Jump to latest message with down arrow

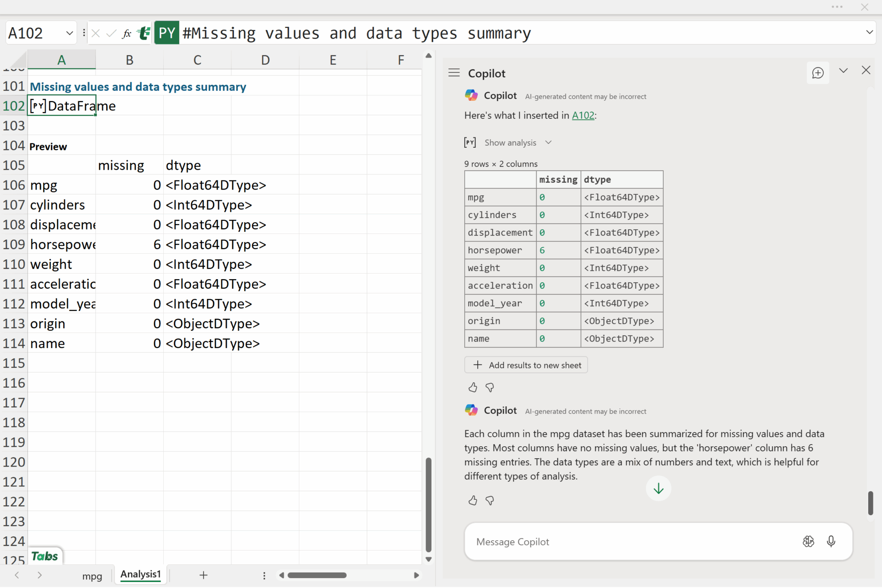pos(658,488)
